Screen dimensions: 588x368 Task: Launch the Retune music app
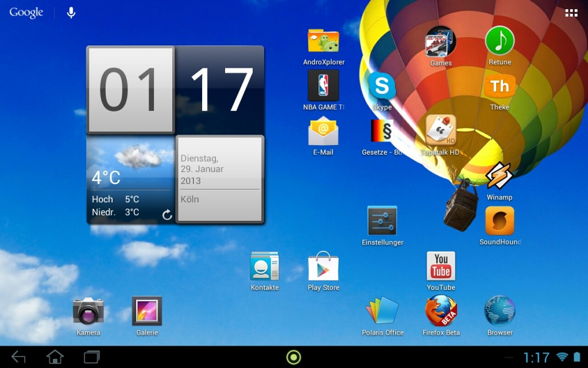pos(500,41)
